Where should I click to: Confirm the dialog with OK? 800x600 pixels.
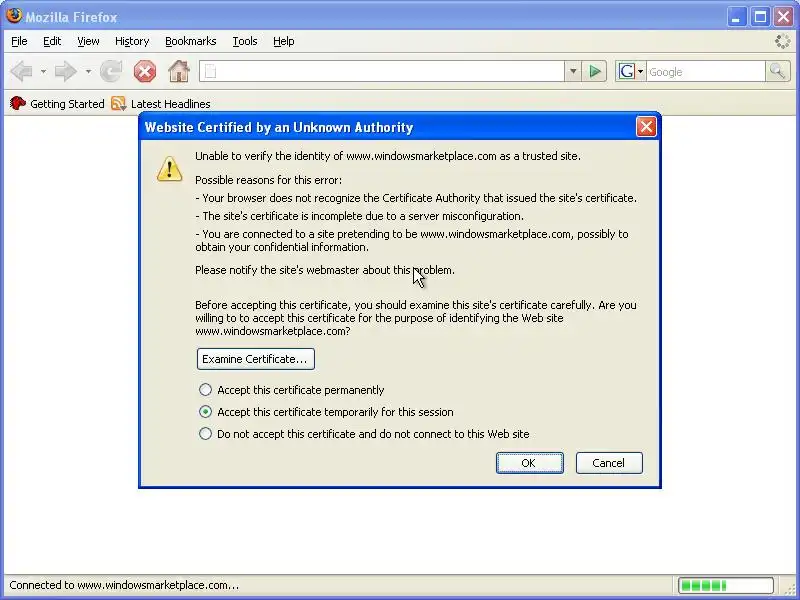[530, 463]
